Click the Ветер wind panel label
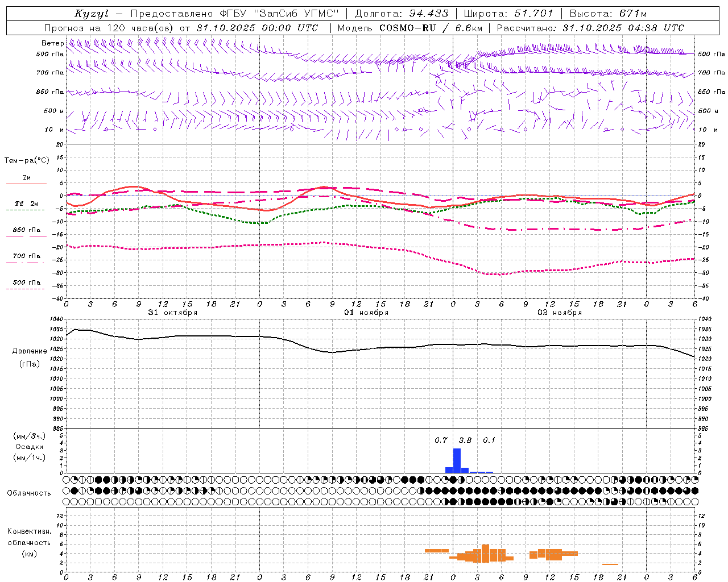The height and width of the screenshot is (582, 728). click(x=52, y=43)
